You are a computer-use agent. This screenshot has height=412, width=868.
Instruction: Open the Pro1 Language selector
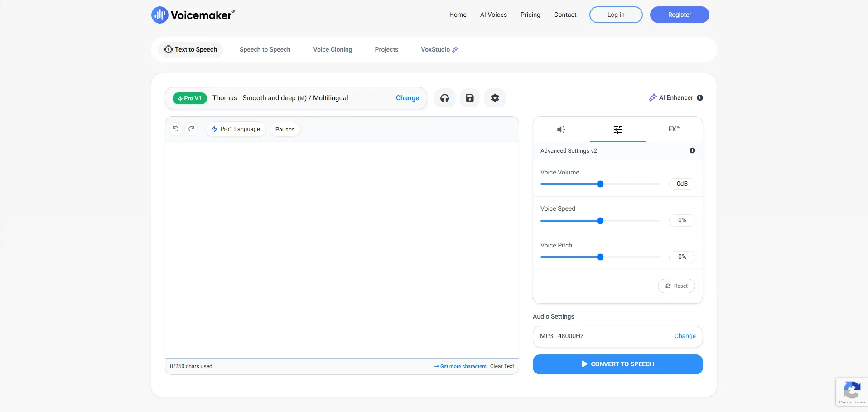point(236,129)
